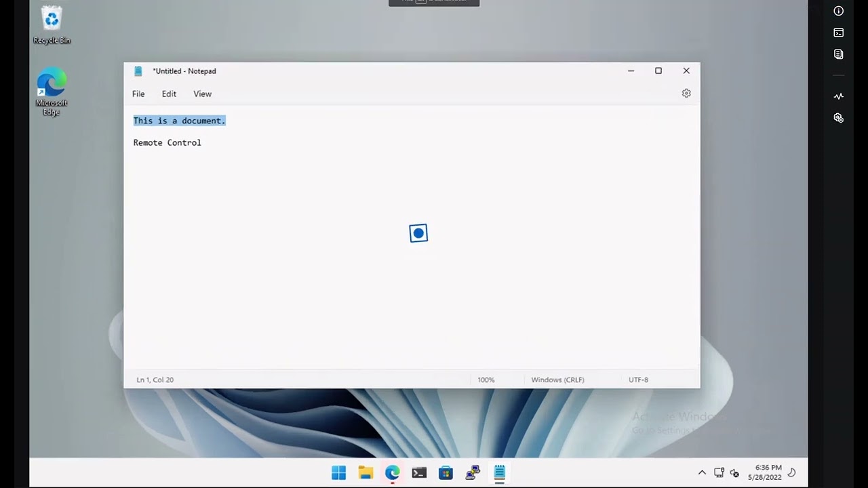
Task: Open the Windows Start menu
Action: coord(339,472)
